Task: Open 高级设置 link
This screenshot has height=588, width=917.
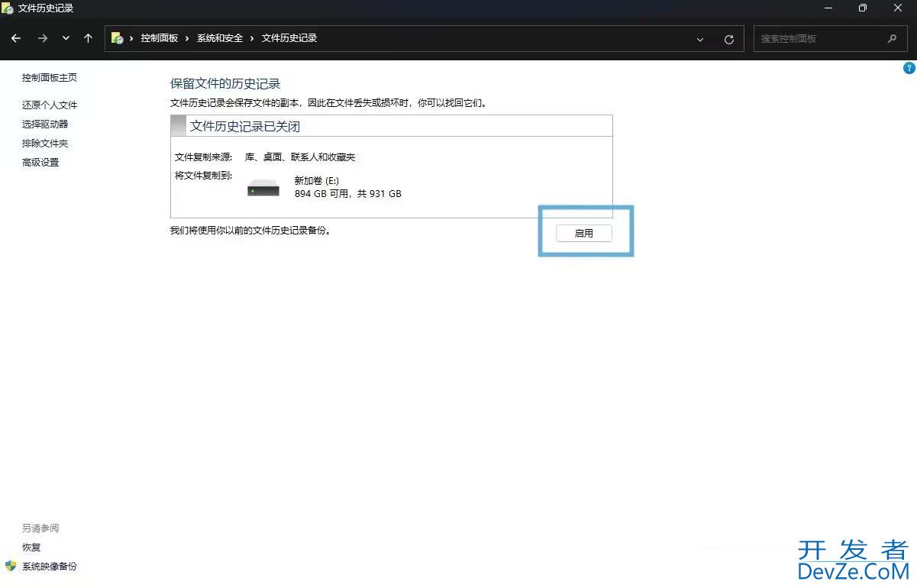Action: click(40, 163)
